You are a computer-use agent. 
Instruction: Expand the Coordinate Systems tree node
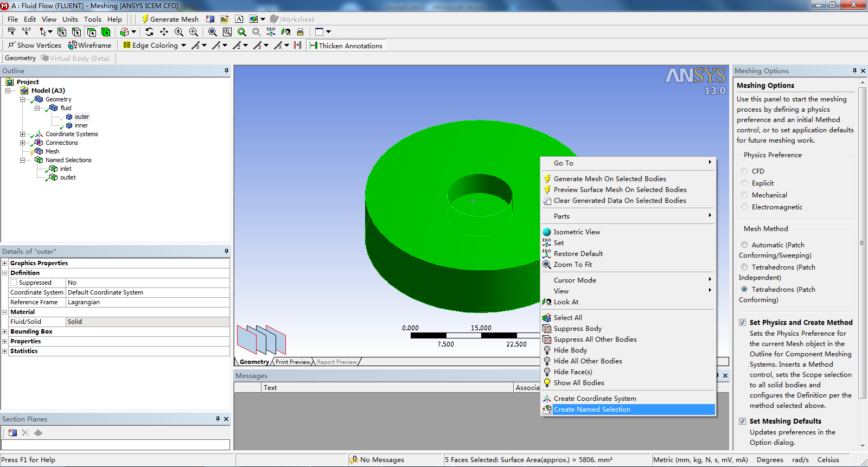[23, 134]
